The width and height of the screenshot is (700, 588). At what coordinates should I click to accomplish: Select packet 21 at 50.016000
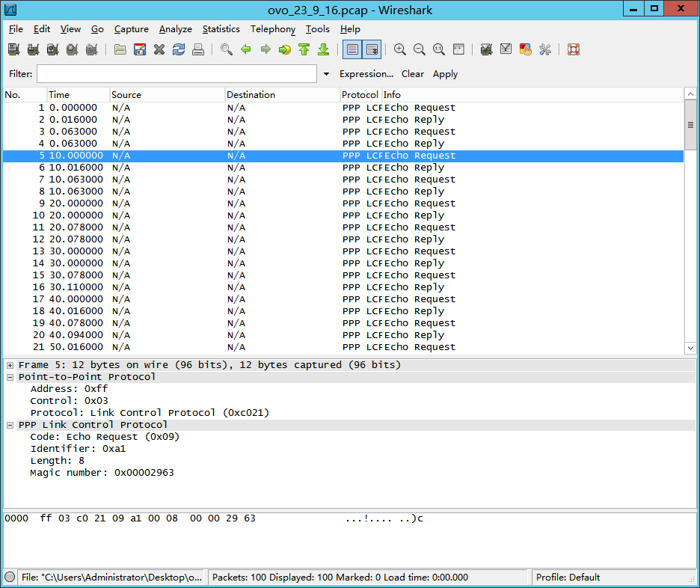point(343,347)
